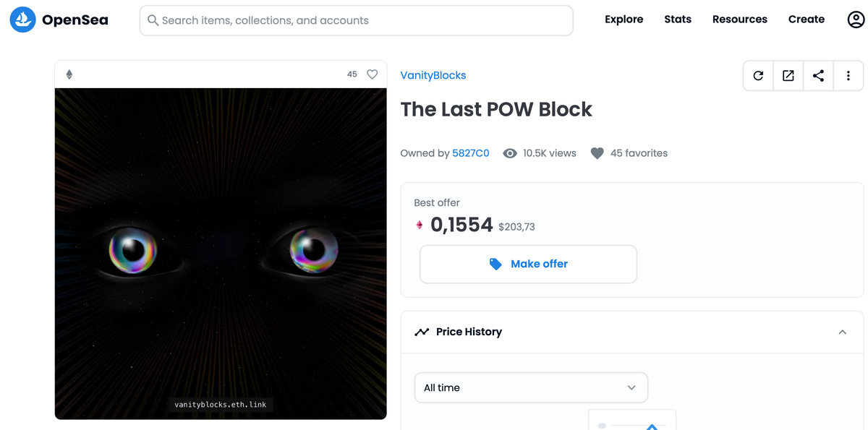This screenshot has height=430, width=868.
Task: Toggle the heart next to 45 favorites
Action: point(597,153)
